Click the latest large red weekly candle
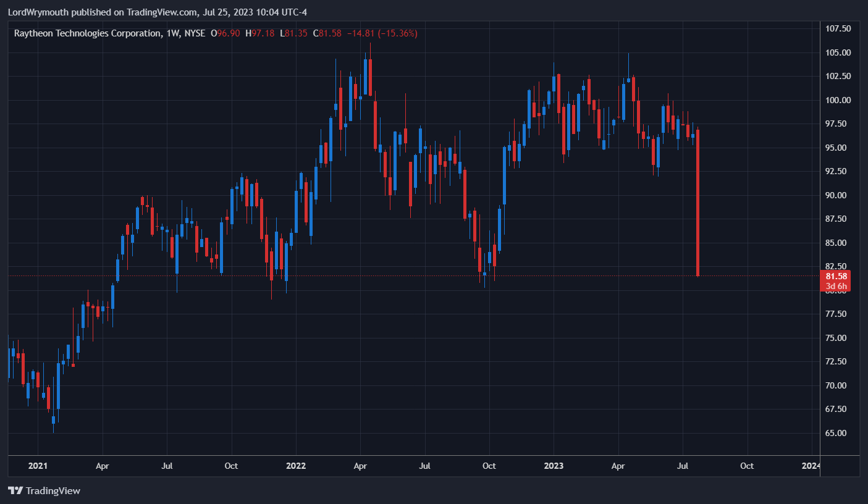The width and height of the screenshot is (868, 504). (x=697, y=203)
